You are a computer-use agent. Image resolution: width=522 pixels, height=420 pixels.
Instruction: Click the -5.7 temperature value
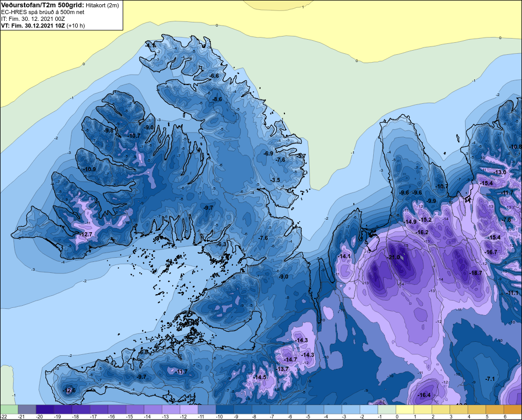(x=301, y=156)
